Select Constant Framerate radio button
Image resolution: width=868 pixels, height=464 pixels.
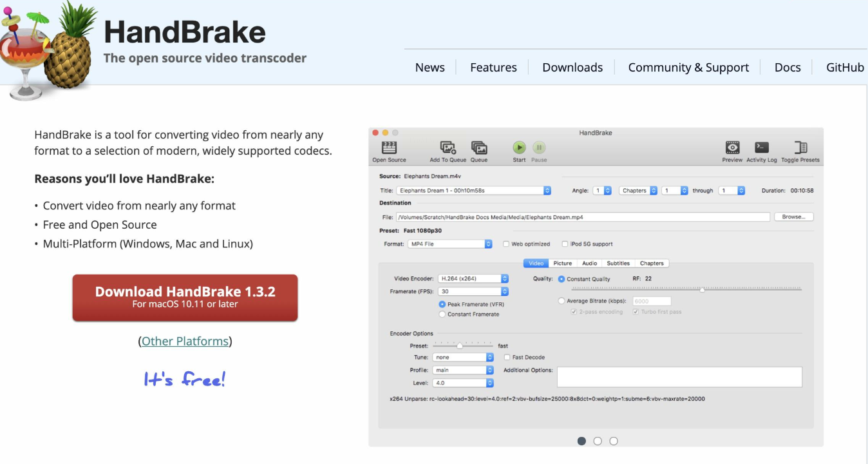(x=442, y=314)
